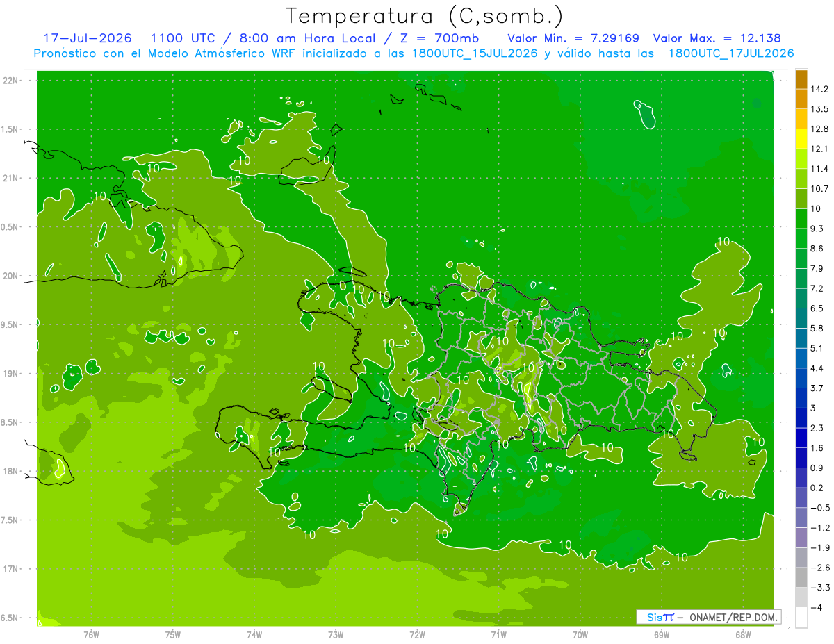Click the '12.1' colorbar label
Viewport: 834px width, 644px height.
(821, 149)
